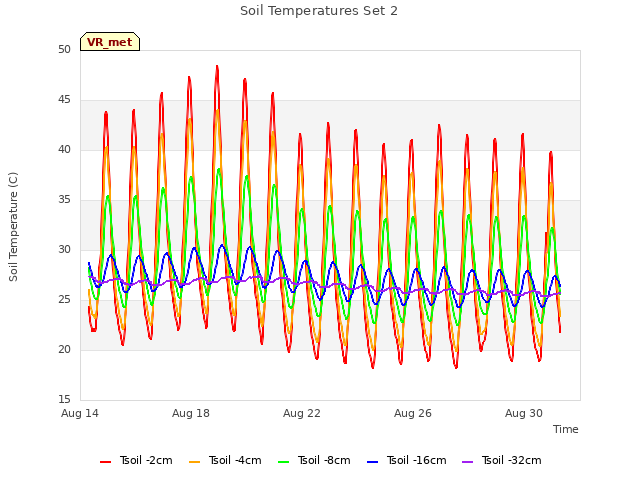Click the green Tsoil -8cm legend swatch
This screenshot has width=640, height=480.
click(x=284, y=462)
